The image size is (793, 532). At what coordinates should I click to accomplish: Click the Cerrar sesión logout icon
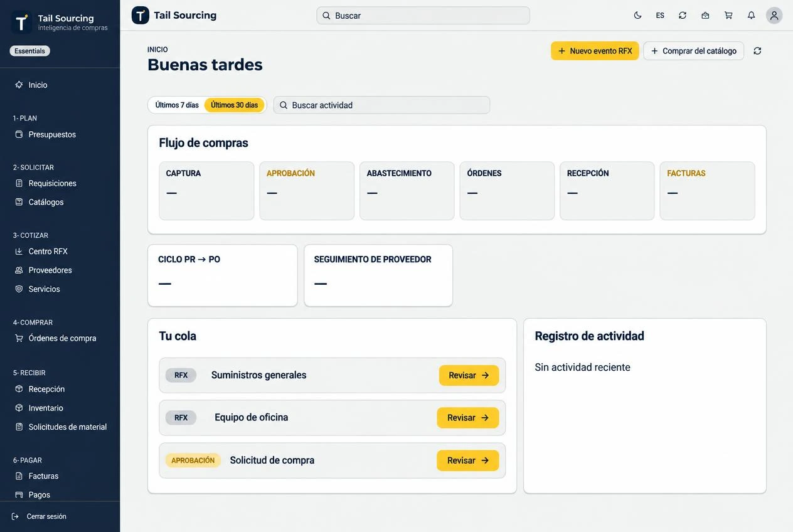point(15,516)
